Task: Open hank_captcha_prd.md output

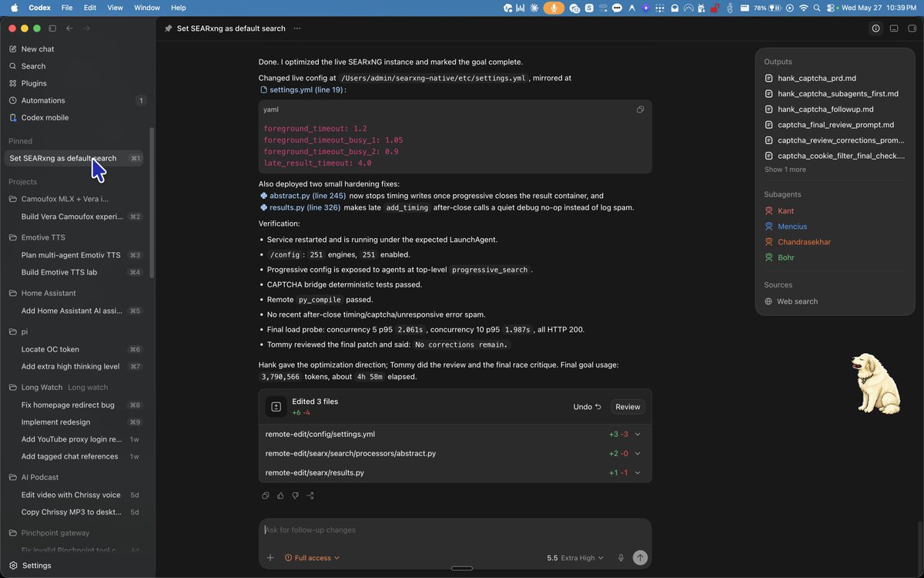Action: [x=817, y=79]
